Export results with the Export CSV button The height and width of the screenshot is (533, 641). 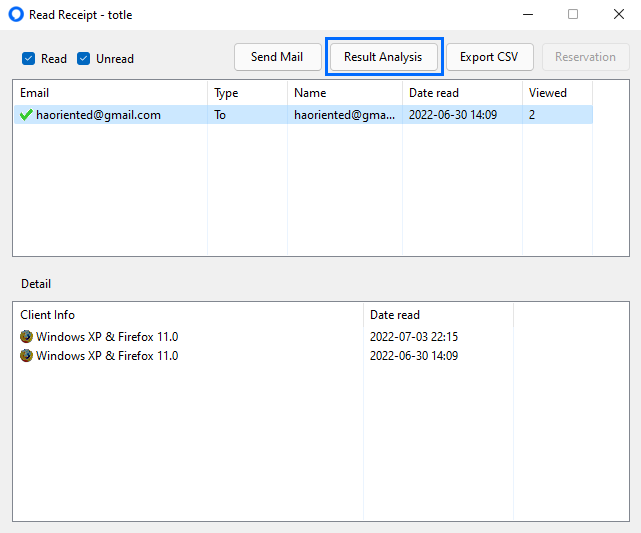click(489, 57)
